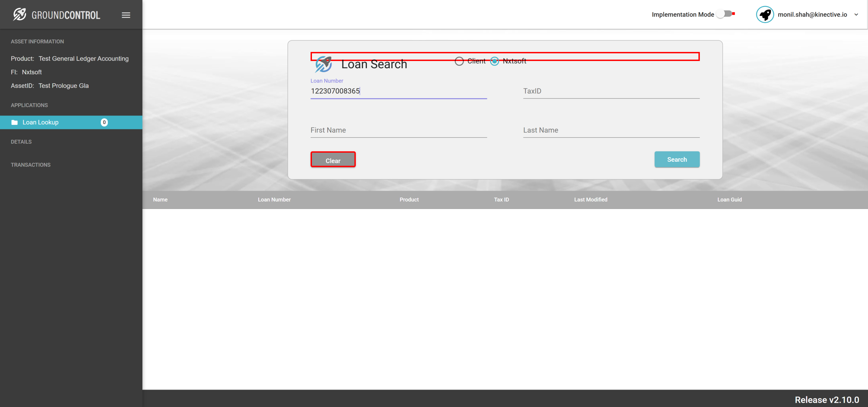Click the GroundControl rocket logo icon
Image resolution: width=868 pixels, height=407 pixels.
[x=19, y=15]
